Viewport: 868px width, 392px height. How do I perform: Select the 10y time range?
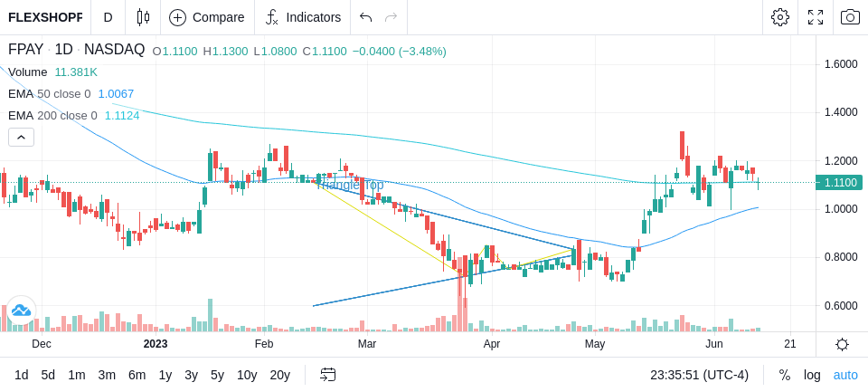pos(247,376)
